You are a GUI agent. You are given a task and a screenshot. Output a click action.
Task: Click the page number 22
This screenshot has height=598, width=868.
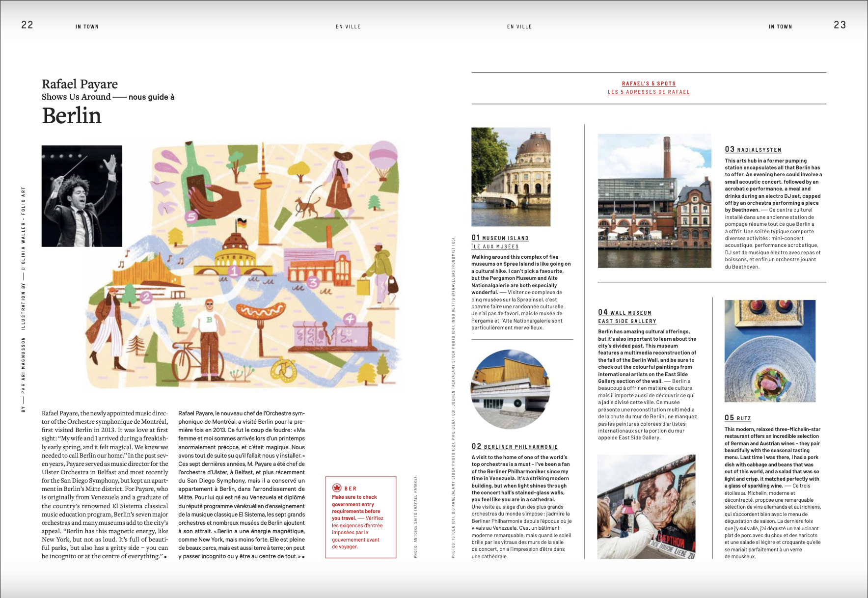point(27,25)
